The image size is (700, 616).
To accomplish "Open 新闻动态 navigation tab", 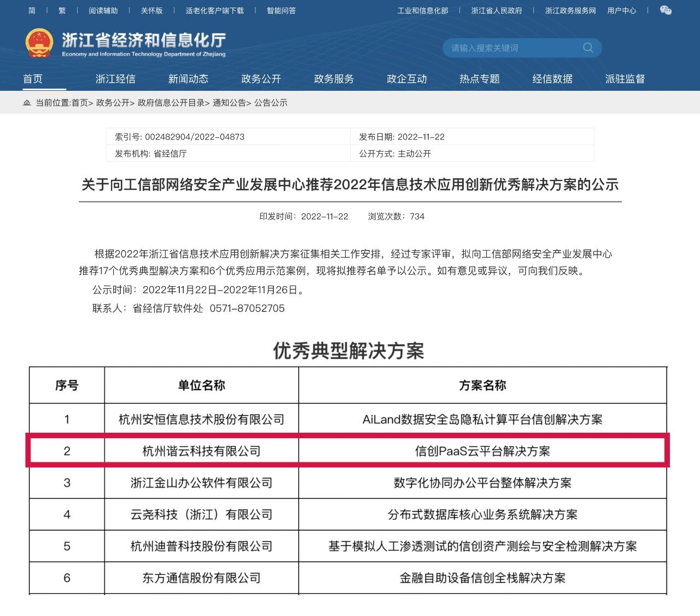I will (x=188, y=79).
